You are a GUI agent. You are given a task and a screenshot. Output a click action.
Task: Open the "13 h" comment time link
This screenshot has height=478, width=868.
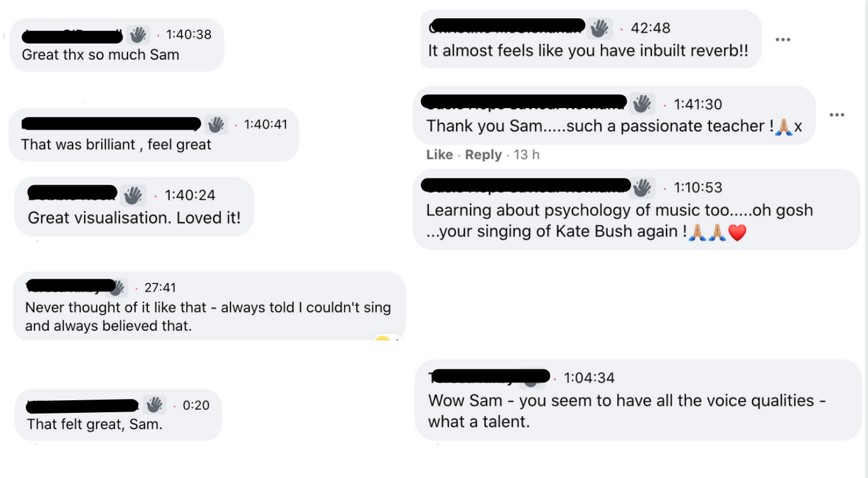[x=527, y=155]
